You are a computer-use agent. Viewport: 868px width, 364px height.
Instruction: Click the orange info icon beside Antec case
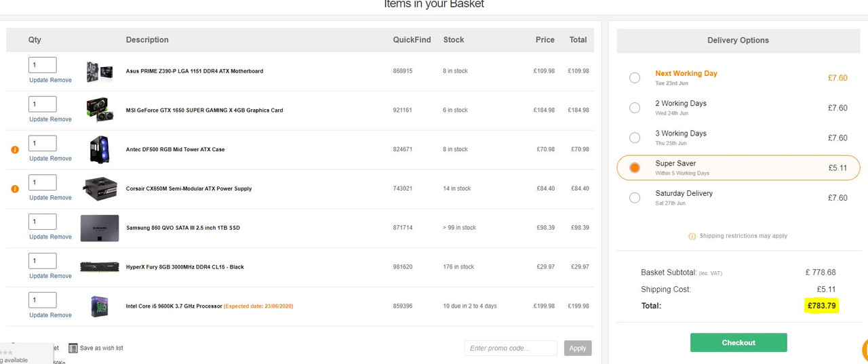pyautogui.click(x=15, y=150)
